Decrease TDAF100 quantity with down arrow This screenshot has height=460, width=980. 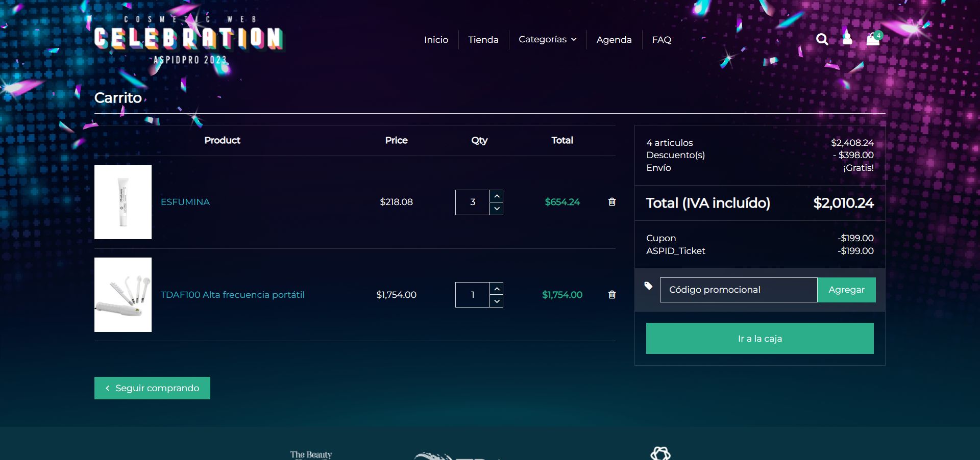[x=497, y=301]
